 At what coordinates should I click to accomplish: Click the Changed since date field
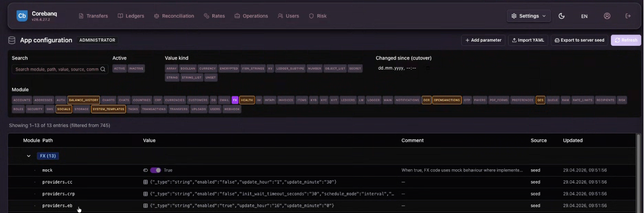pos(404,68)
